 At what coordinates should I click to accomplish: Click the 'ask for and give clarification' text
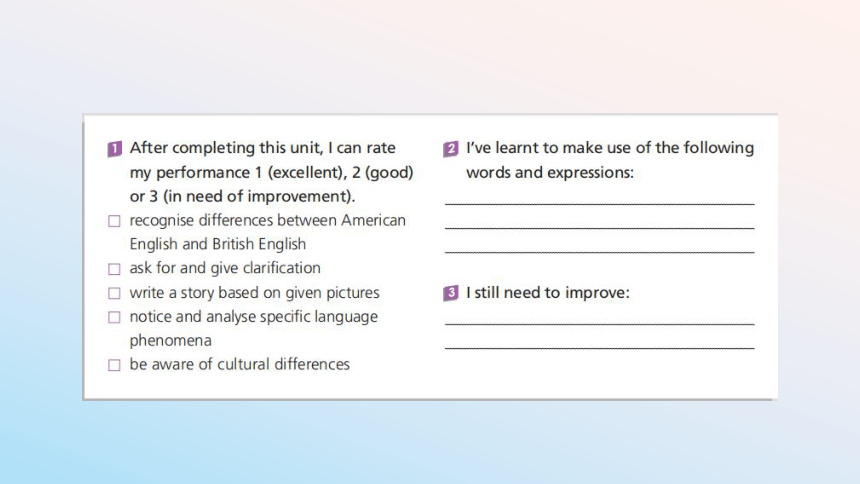[225, 268]
